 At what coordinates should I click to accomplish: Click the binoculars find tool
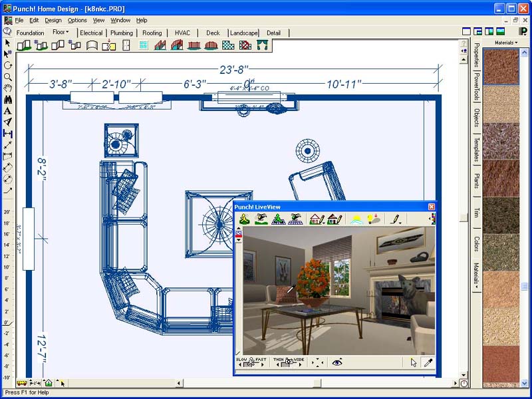[x=7, y=99]
